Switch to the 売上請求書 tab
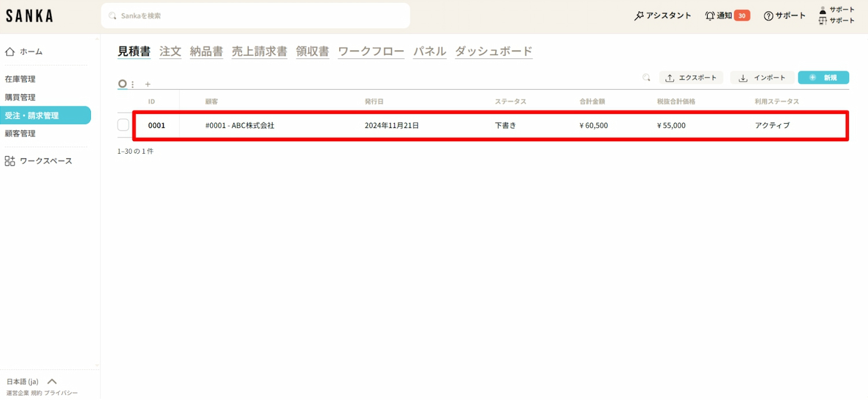This screenshot has width=868, height=400. coord(259,51)
